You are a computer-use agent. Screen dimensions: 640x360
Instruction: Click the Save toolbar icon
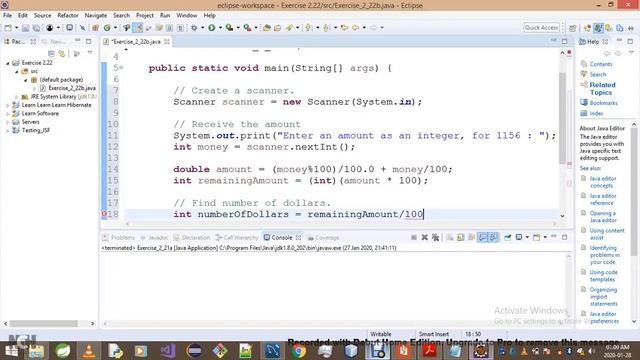tap(25, 28)
